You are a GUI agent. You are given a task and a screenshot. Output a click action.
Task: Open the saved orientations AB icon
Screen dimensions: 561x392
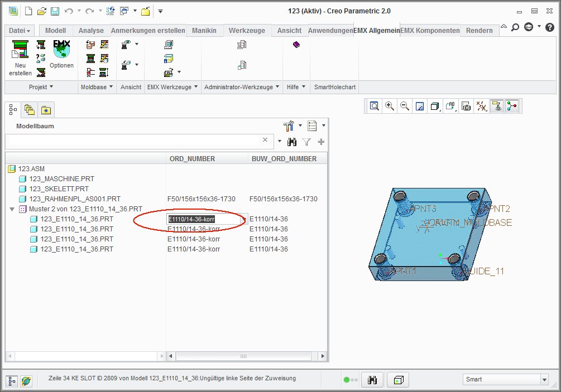tap(450, 106)
